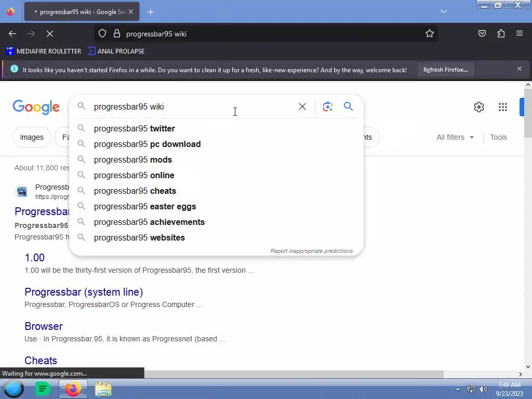Viewport: 532px width, 399px height.
Task: Click the result site favicon thumbnail
Action: click(22, 192)
